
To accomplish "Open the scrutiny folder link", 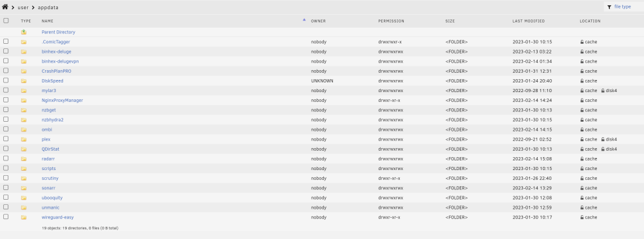I will [50, 178].
